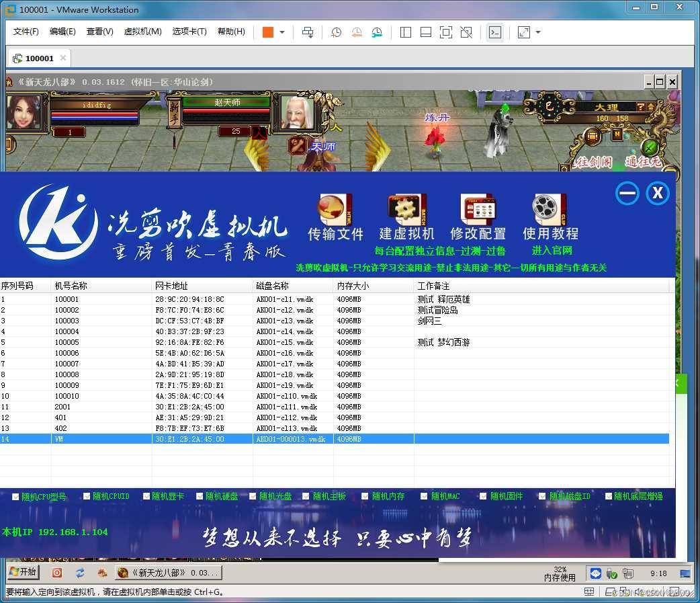Screen dimensions: 700x603
Task: Toggle the 随机光盘 checkbox
Action: coord(253,496)
